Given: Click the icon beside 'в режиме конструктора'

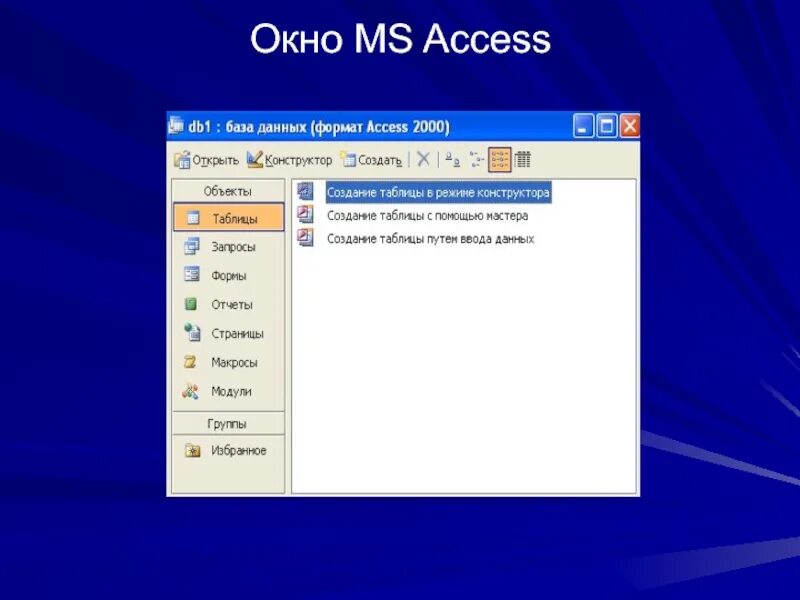Looking at the screenshot, I should [x=306, y=191].
